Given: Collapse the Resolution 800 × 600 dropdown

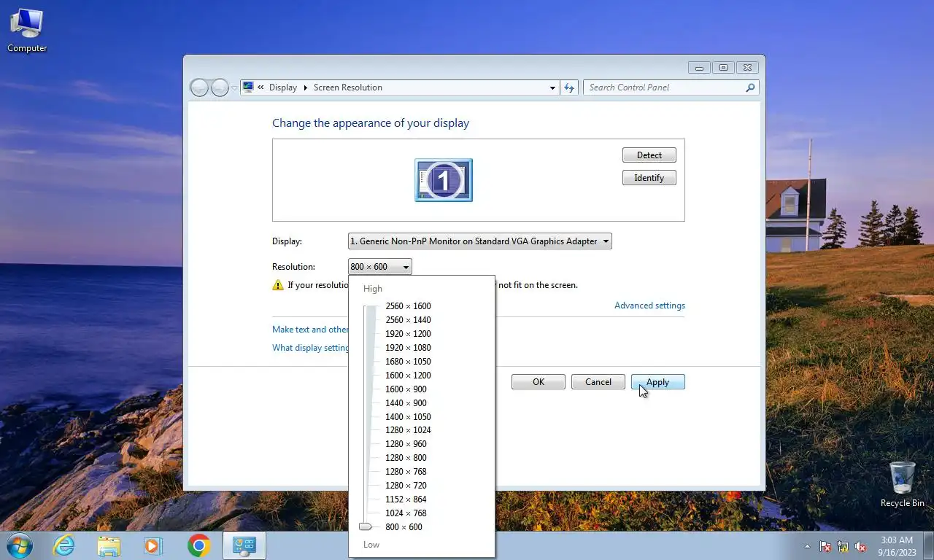Looking at the screenshot, I should 379,267.
